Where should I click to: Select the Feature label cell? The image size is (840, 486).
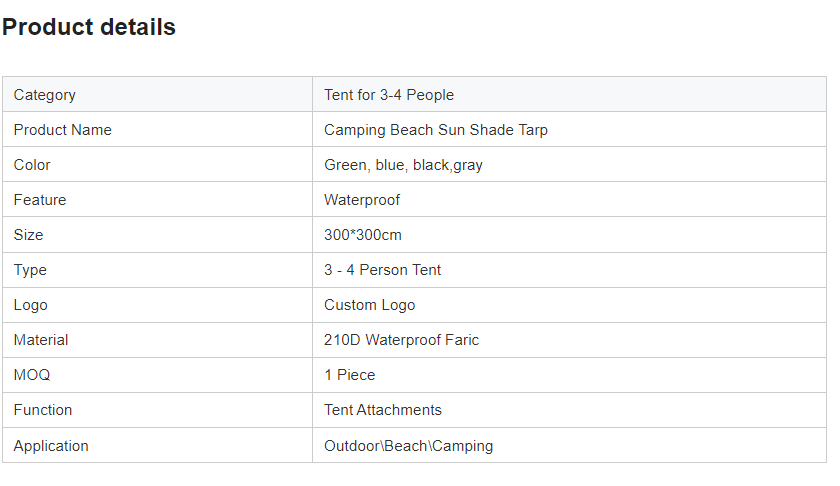coord(40,200)
